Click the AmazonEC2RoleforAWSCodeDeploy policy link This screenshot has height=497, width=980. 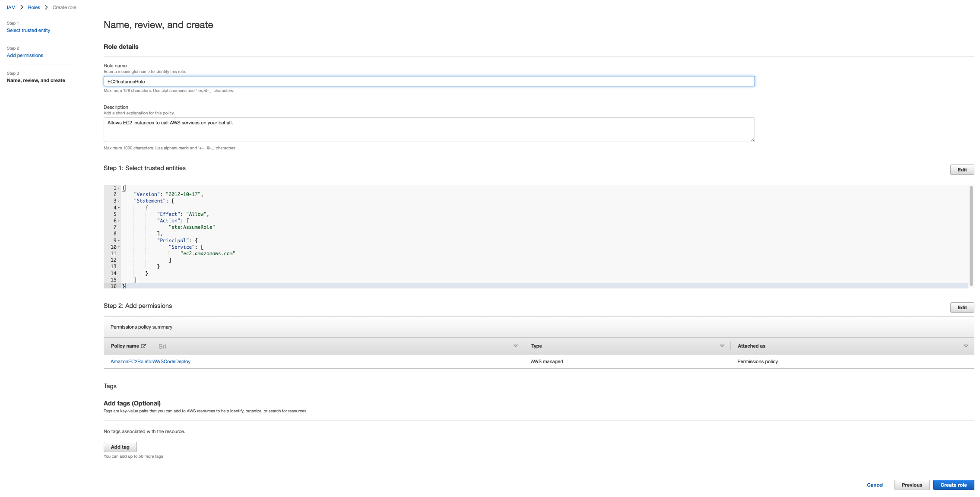point(150,361)
